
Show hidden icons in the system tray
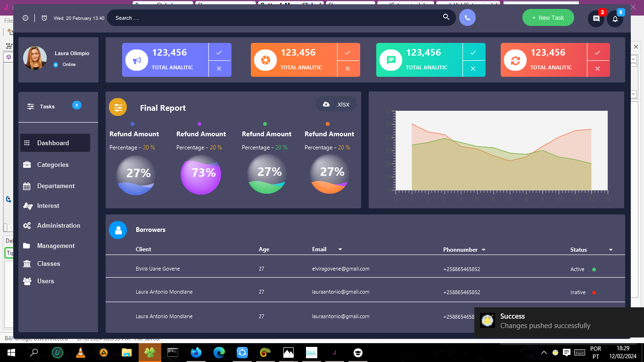[544, 352]
